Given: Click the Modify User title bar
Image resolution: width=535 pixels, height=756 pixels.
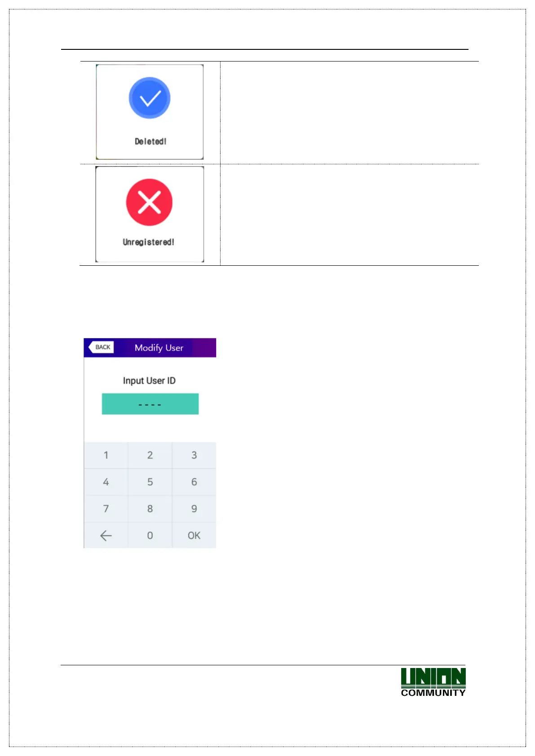Looking at the screenshot, I should pos(150,347).
